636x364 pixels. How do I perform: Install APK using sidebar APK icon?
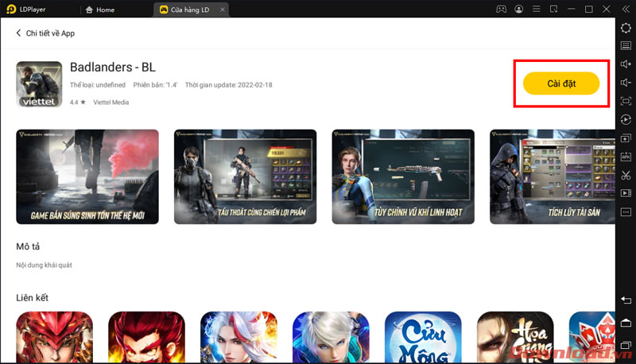point(626,157)
